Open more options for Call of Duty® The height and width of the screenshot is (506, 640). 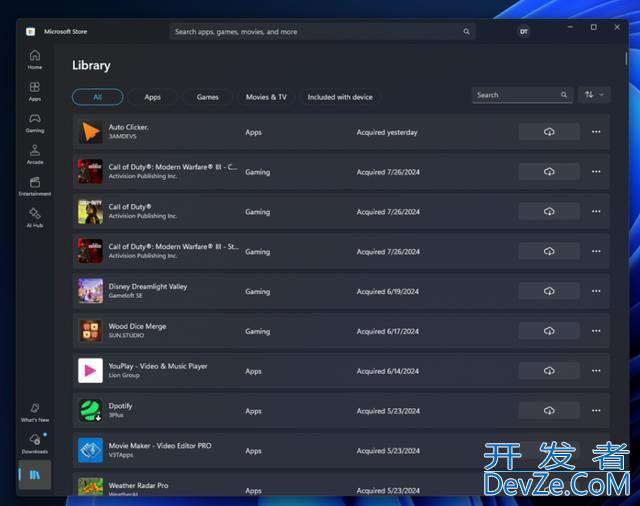596,211
